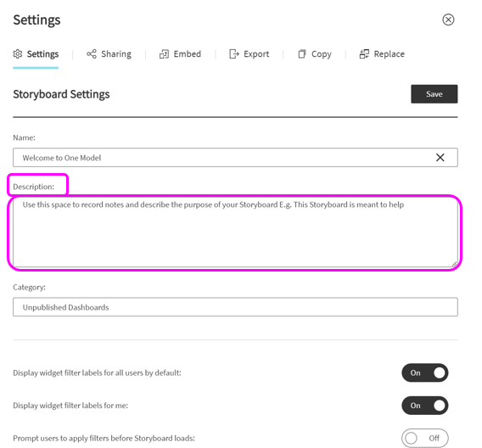Turn off widget filter labels for me
This screenshot has height=448, width=482.
[x=425, y=406]
